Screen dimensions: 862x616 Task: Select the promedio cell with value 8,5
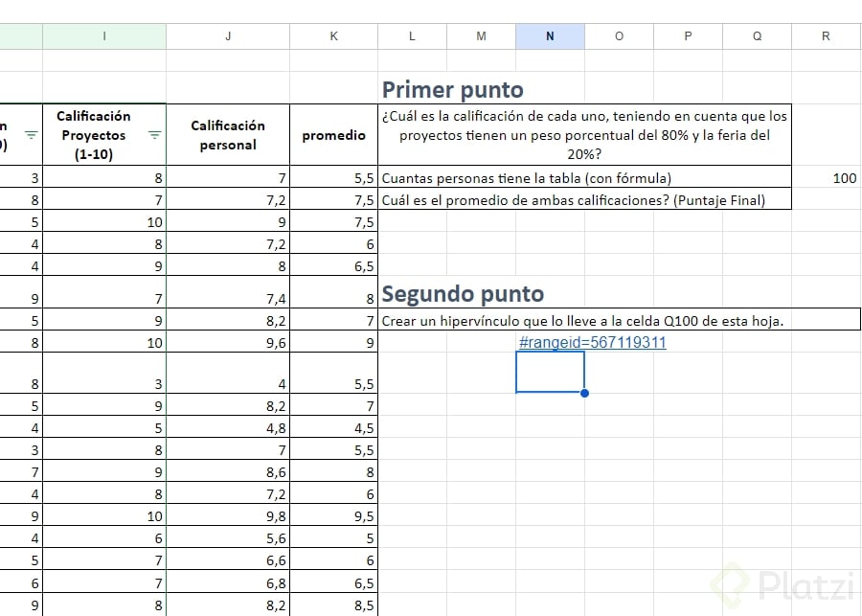(x=333, y=605)
